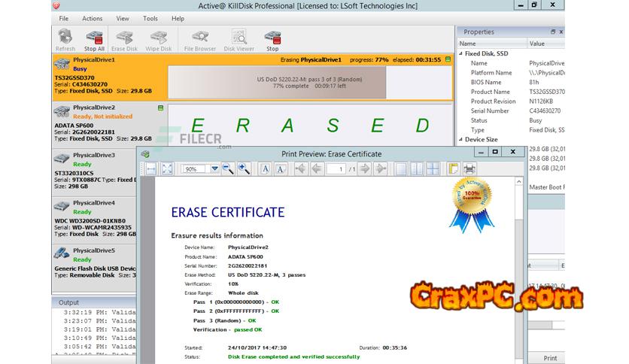The image size is (629, 364).
Task: Open the Tools menu
Action: 150,18
